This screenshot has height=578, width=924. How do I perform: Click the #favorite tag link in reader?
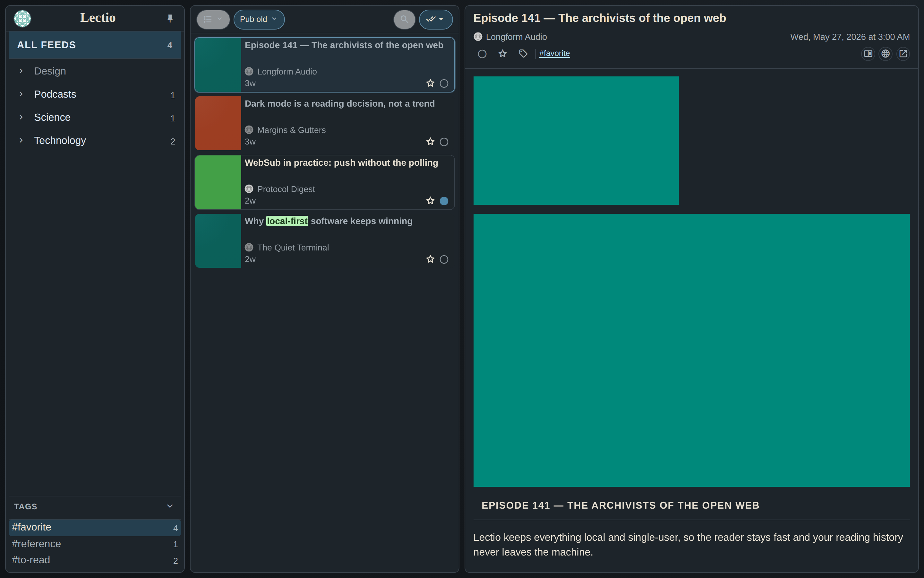pyautogui.click(x=554, y=54)
